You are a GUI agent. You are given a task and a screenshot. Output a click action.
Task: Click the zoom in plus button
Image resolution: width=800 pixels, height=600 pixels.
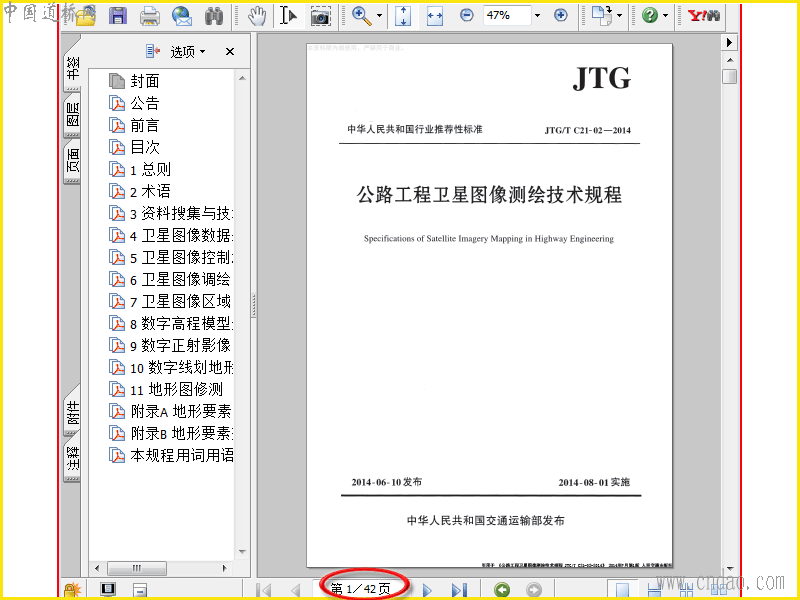(560, 15)
